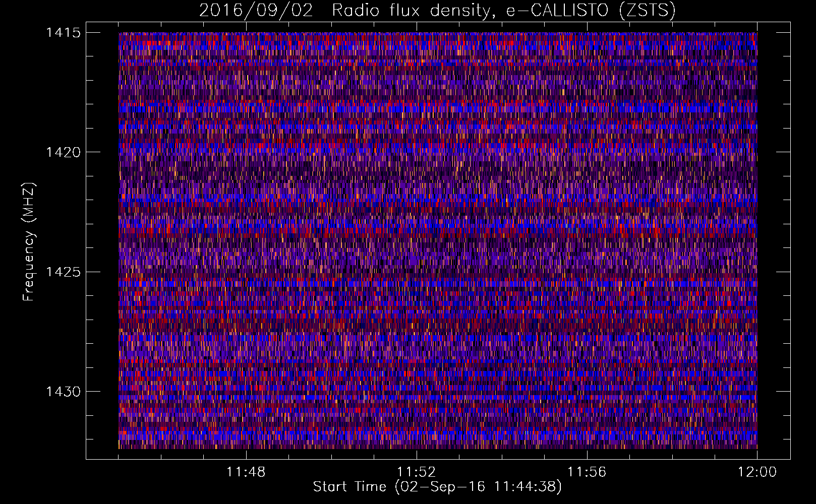Click the 11:56 time tick label
Screen dimensions: 816x504
click(x=587, y=472)
